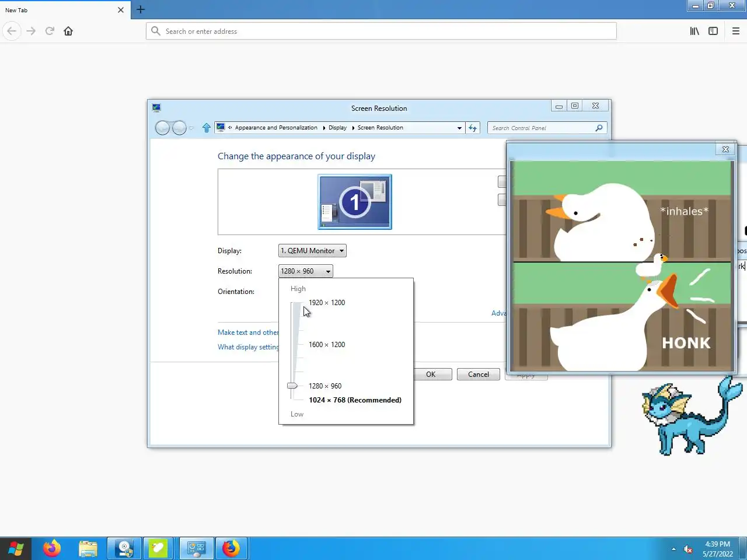Open Display breadcrumb item
The image size is (747, 560).
pyautogui.click(x=337, y=128)
